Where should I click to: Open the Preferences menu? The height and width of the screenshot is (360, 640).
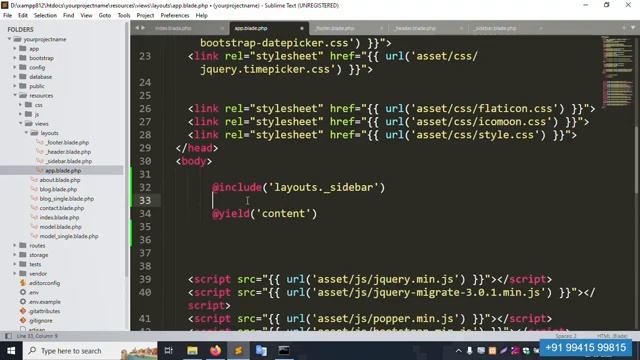point(175,16)
